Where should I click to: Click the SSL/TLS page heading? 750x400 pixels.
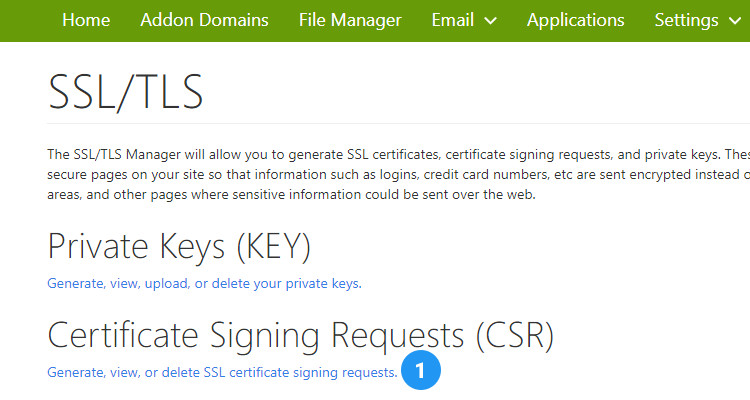point(126,92)
